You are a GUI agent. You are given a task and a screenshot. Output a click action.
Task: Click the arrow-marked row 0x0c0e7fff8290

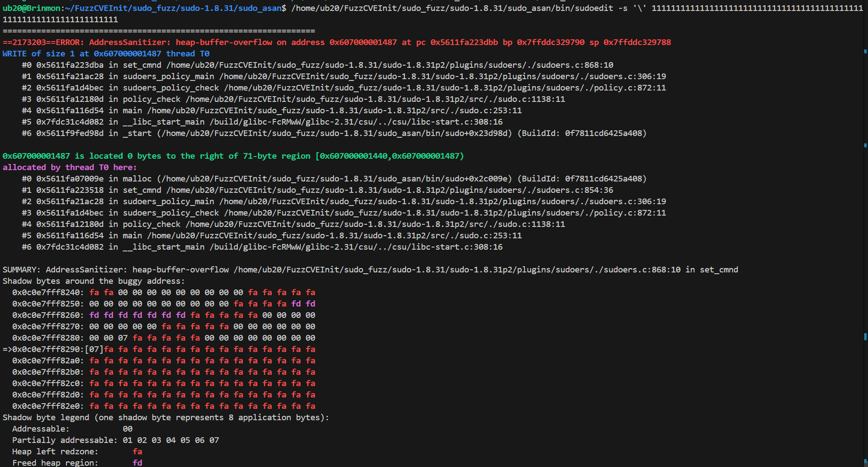[x=159, y=349]
